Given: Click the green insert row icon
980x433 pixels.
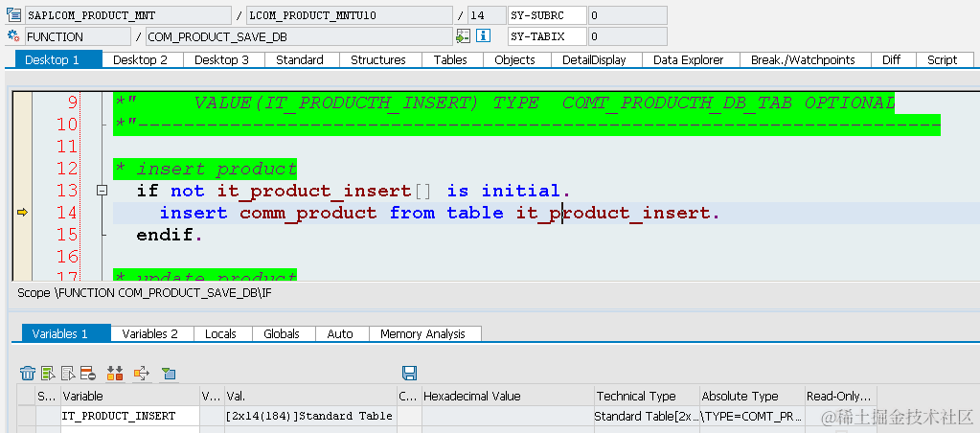Looking at the screenshot, I should click(48, 374).
